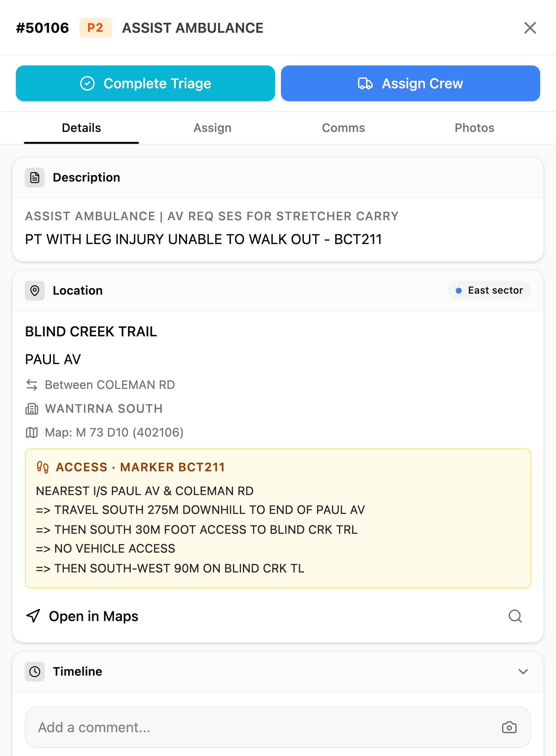Click the NEAREST I/S PAUL AV & COLEMAN RD line
This screenshot has height=756, width=556.
[x=145, y=491]
